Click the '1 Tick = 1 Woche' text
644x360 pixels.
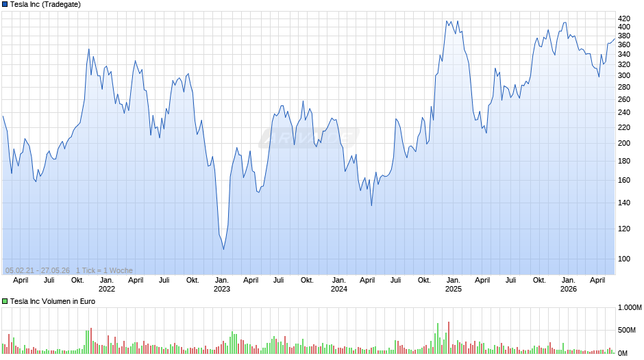tap(104, 270)
